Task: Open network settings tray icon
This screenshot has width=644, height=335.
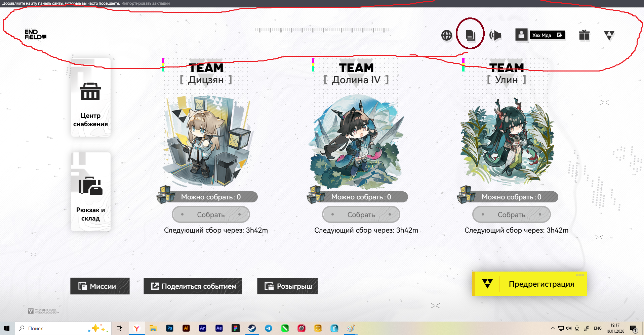Action: (x=561, y=328)
